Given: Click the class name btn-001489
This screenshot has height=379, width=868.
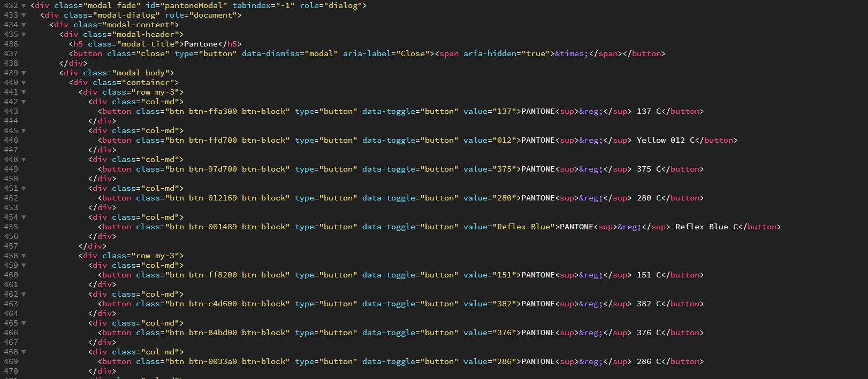Looking at the screenshot, I should 213,227.
